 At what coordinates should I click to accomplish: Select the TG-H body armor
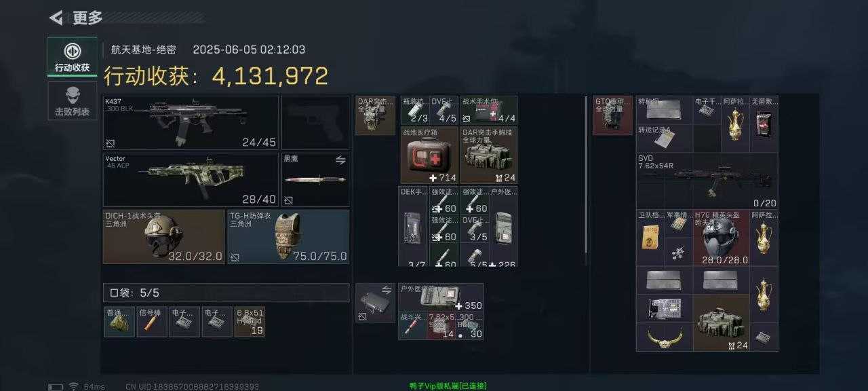(x=288, y=236)
